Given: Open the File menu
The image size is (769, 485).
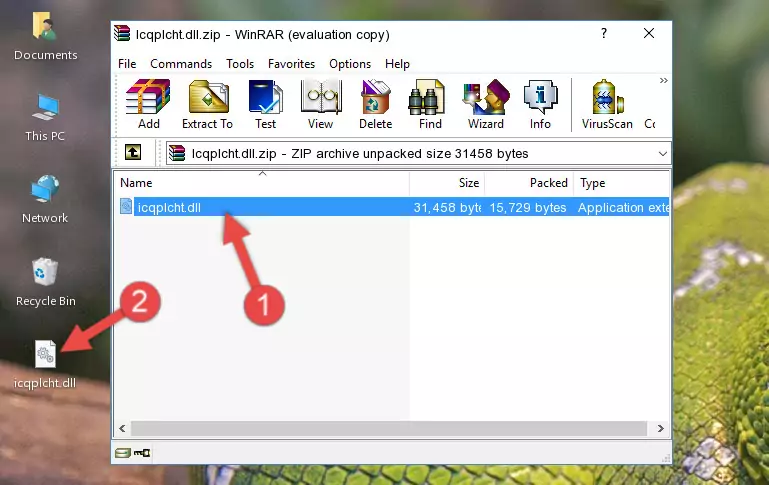Looking at the screenshot, I should pos(127,64).
